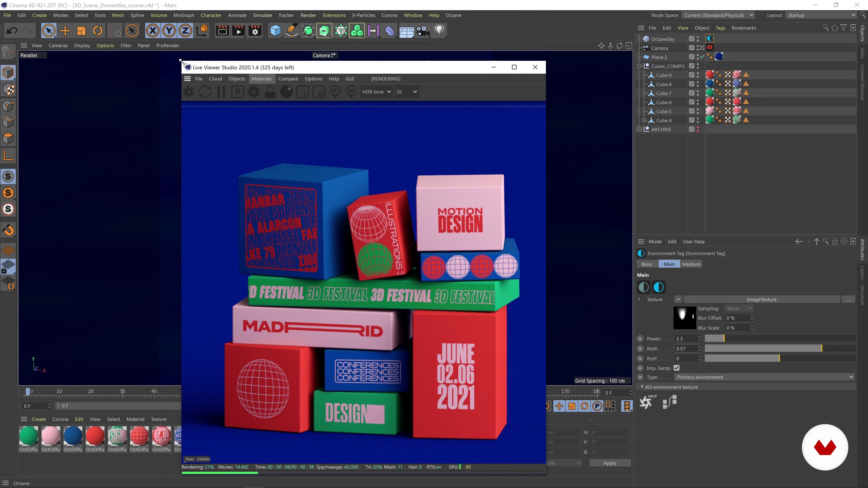Select green OctDiffuse material thumbnail
Viewport: 868px width, 488px height.
pyautogui.click(x=29, y=435)
